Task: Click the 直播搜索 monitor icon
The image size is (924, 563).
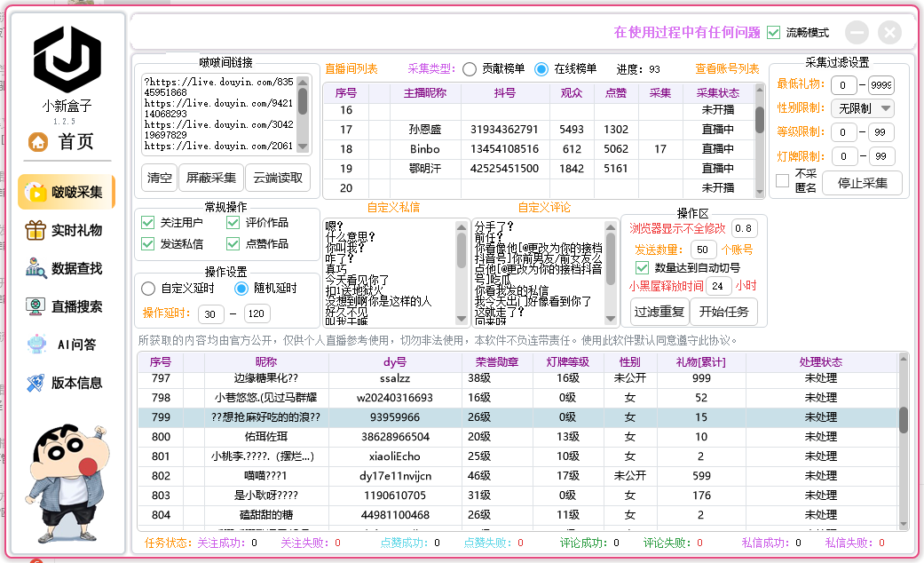Action: pos(36,306)
